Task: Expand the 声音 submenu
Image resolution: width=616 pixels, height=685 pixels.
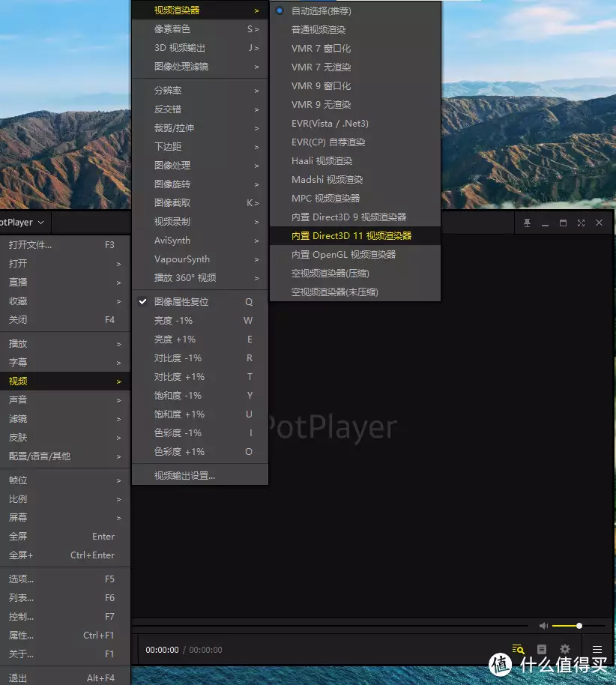Action: pyautogui.click(x=65, y=399)
